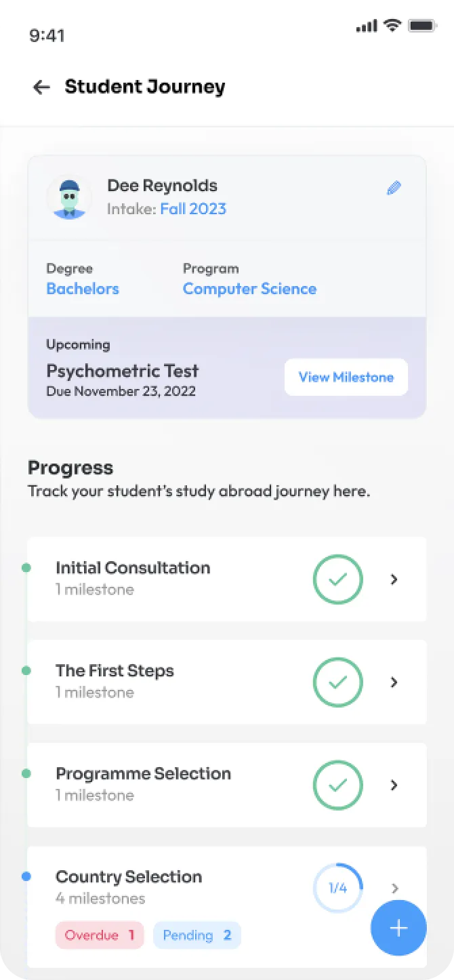Tap the back arrow on Student Journey
This screenshot has width=454, height=980.
tap(41, 87)
